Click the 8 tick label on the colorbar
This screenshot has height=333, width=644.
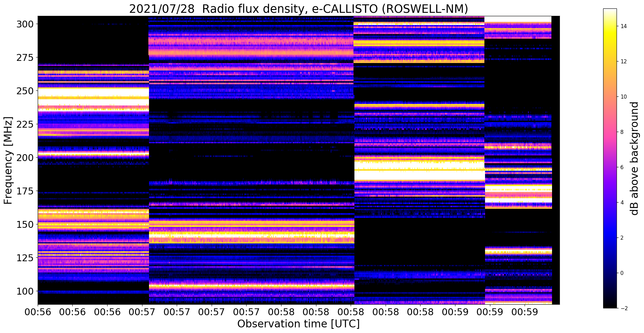point(622,132)
